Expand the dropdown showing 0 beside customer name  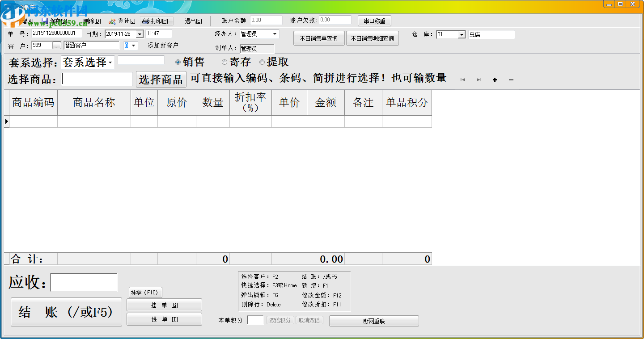coord(134,46)
